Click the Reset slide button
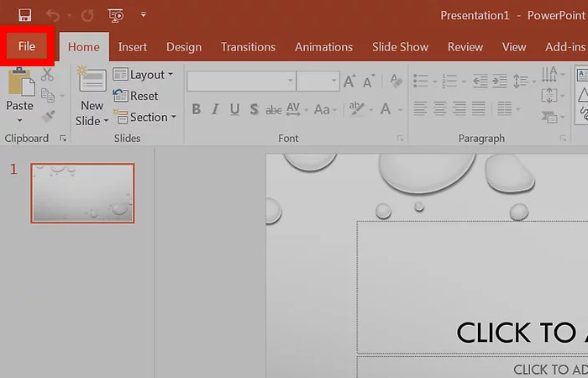The width and height of the screenshot is (588, 378). click(135, 96)
